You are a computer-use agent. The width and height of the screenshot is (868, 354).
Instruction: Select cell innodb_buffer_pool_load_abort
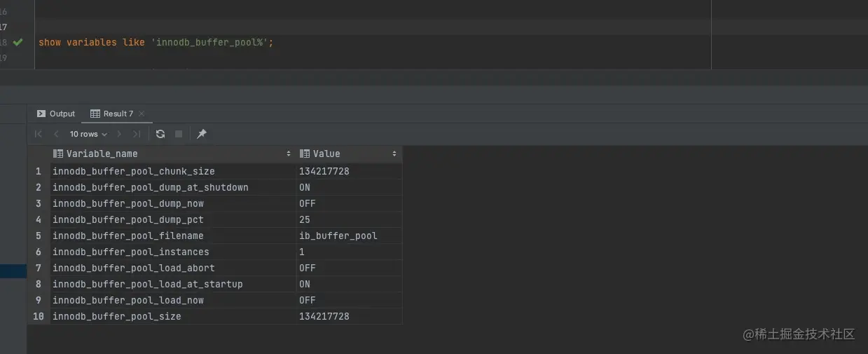point(172,268)
